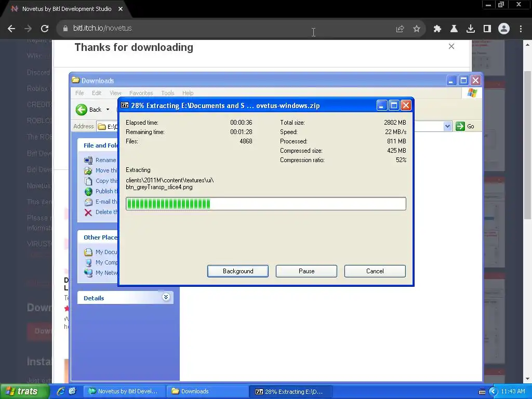Open Tools menu in Downloads window
Screen dimensions: 532x399
coord(168,93)
